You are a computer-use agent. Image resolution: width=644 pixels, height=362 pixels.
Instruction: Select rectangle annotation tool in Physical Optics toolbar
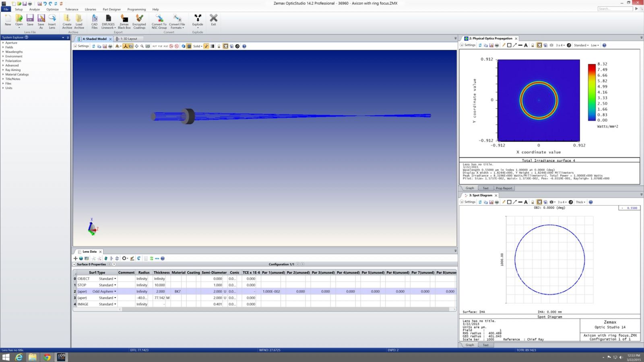coord(509,45)
